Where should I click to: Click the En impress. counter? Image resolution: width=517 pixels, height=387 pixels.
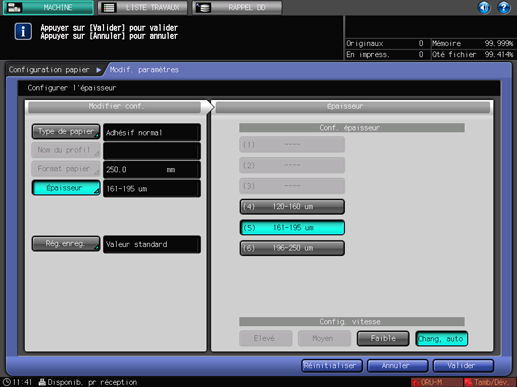(386, 54)
